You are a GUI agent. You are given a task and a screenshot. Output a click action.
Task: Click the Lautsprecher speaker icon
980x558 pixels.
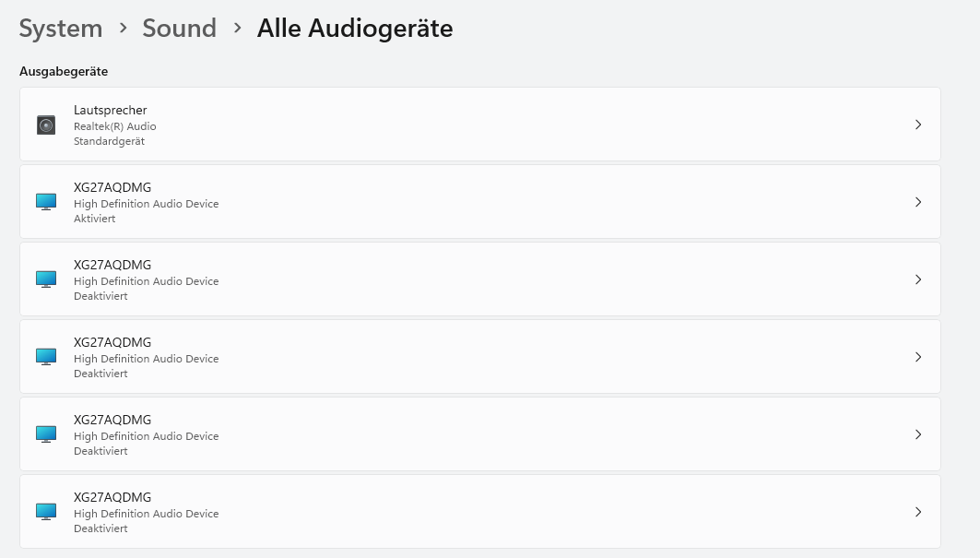[46, 125]
